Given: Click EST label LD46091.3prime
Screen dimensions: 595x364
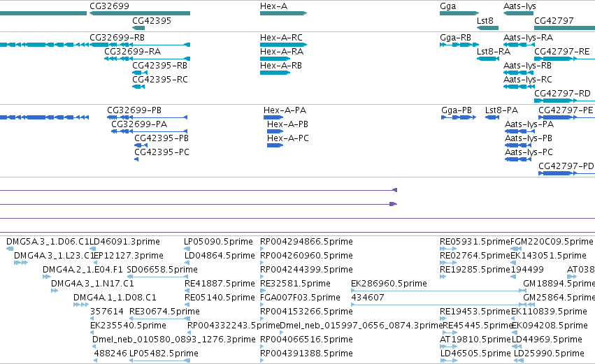Looking at the screenshot, I should 124,242.
